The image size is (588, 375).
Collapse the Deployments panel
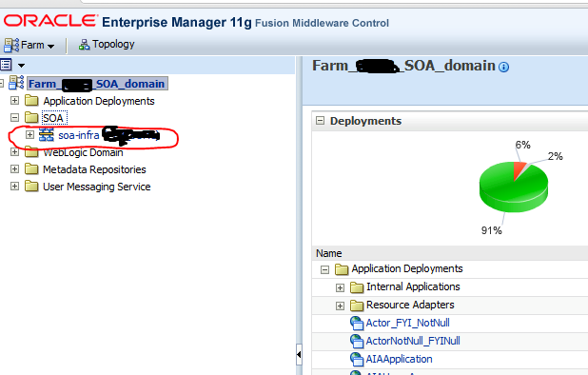point(320,121)
